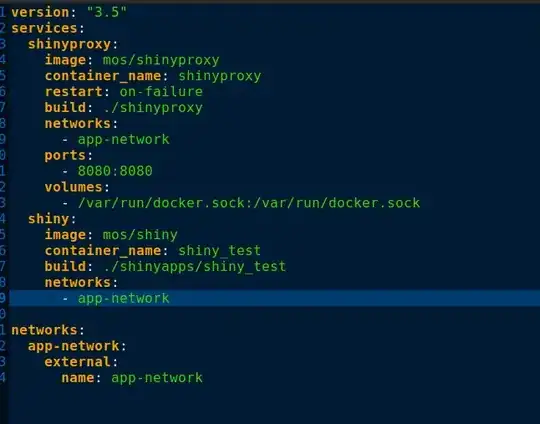Image resolution: width=540 pixels, height=424 pixels.
Task: Select the 8080:8080 port mapping
Action: point(115,171)
